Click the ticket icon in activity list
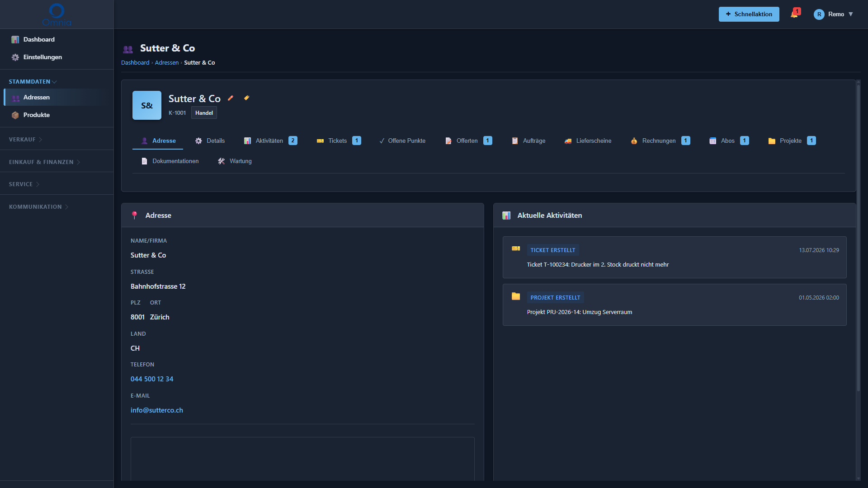This screenshot has width=868, height=488. click(516, 249)
